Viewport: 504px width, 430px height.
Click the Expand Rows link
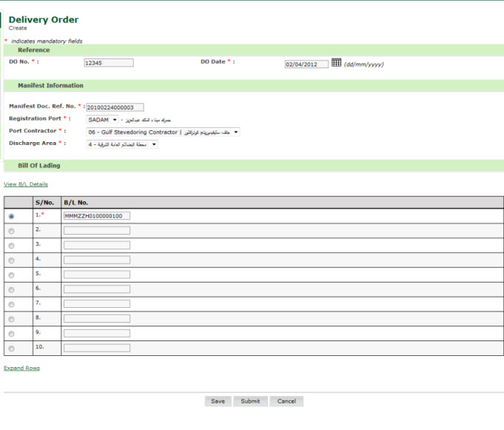click(22, 368)
